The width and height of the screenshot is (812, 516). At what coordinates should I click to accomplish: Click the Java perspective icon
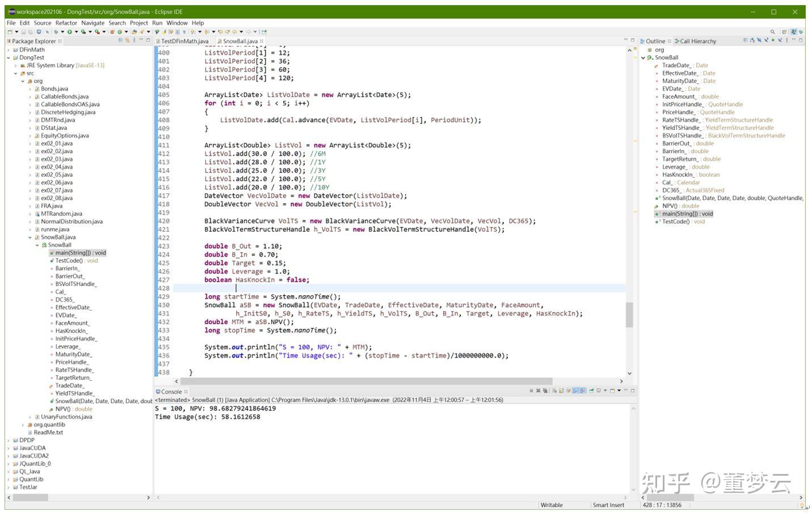pyautogui.click(x=794, y=32)
